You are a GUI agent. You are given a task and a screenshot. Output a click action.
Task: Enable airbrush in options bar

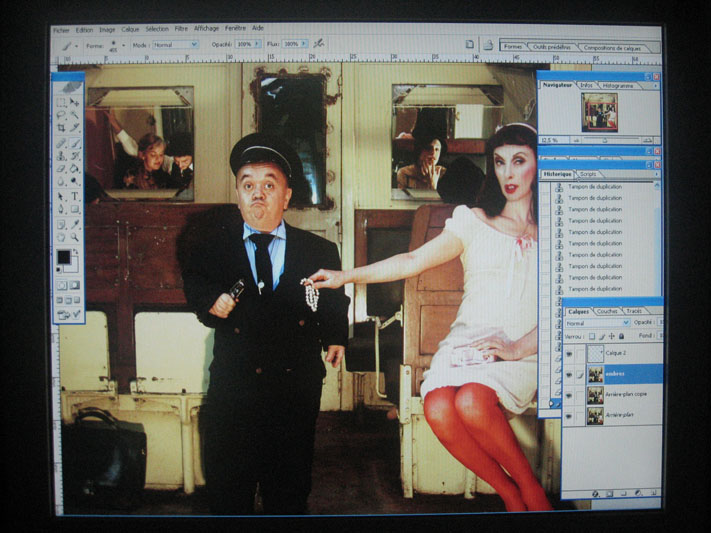pos(319,44)
